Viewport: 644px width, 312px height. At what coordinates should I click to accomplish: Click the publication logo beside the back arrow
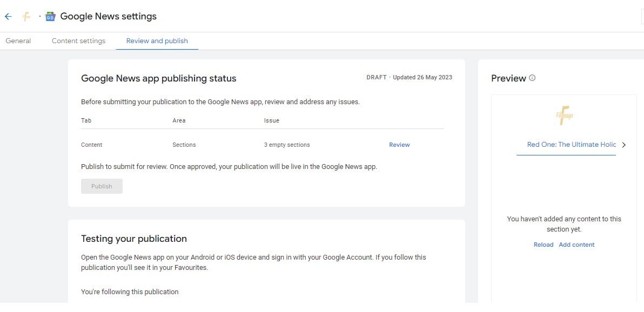pos(26,17)
